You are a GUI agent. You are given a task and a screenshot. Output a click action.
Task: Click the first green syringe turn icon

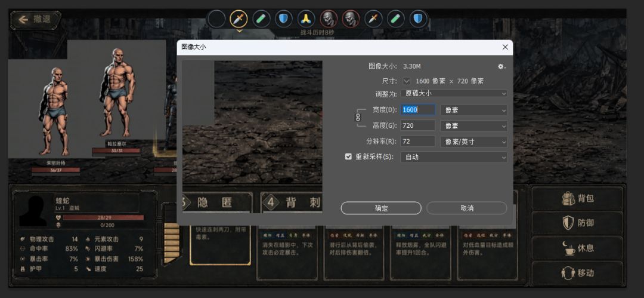261,19
